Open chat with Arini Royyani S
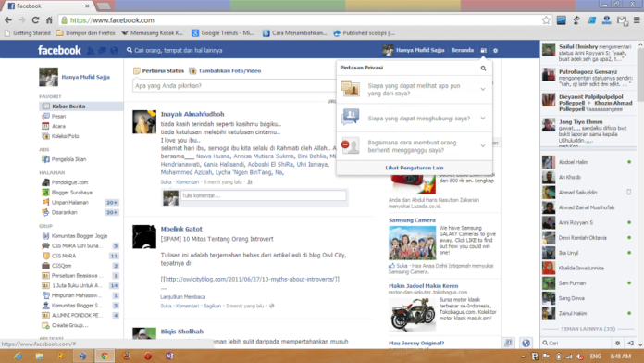The height and width of the screenshot is (363, 644). pyautogui.click(x=588, y=222)
